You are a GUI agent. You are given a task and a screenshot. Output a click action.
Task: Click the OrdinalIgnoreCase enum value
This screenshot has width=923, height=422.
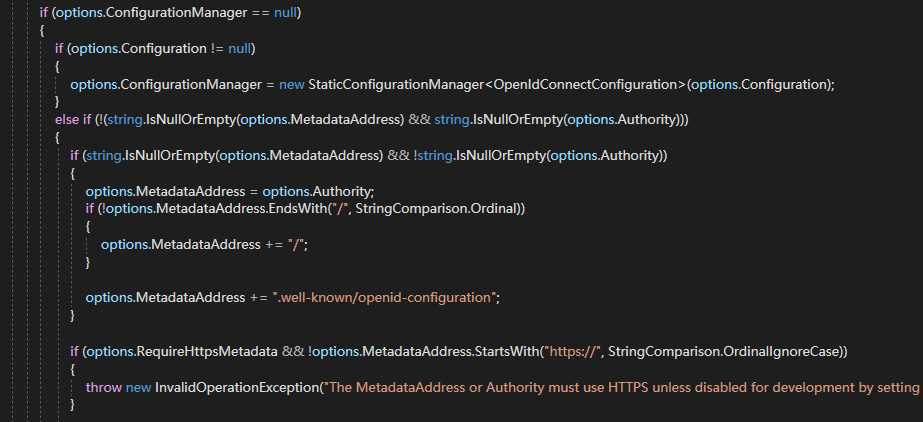click(x=786, y=351)
